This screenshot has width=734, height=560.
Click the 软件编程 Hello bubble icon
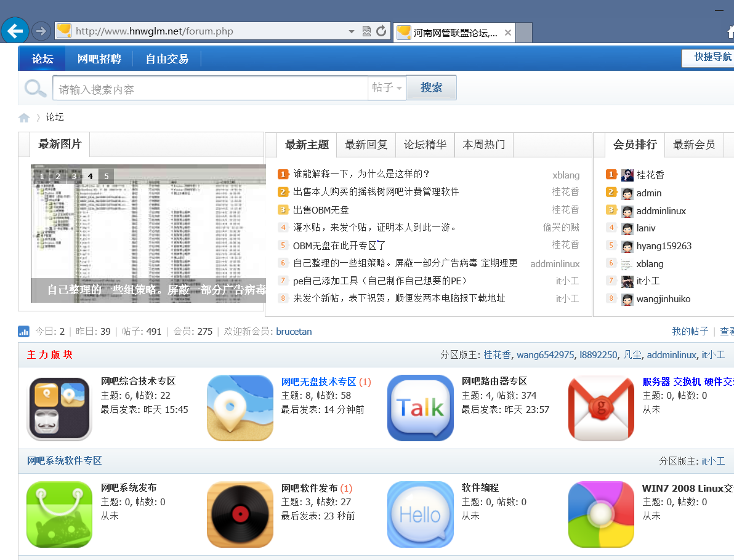coord(421,514)
